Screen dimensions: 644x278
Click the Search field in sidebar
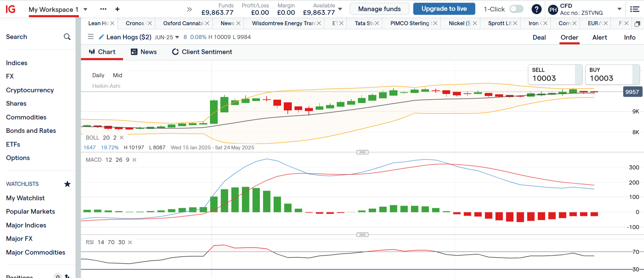click(38, 37)
